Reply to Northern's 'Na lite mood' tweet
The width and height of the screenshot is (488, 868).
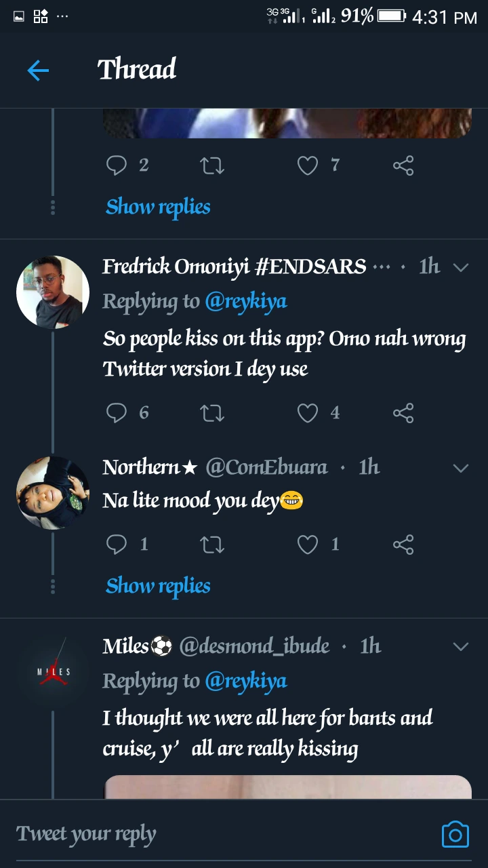[x=117, y=544]
